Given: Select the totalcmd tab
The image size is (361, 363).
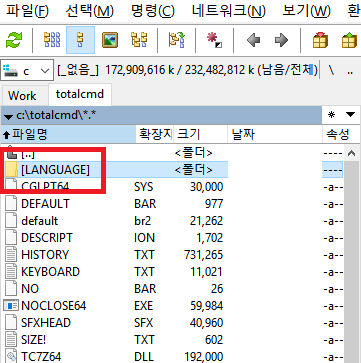Looking at the screenshot, I should [x=80, y=94].
